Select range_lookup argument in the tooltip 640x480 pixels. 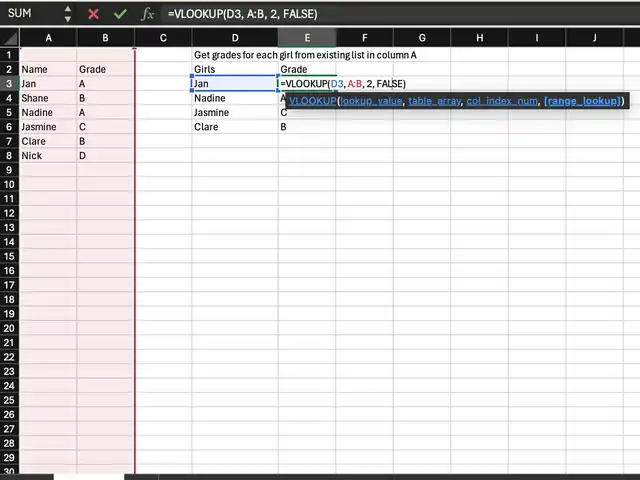pos(582,101)
